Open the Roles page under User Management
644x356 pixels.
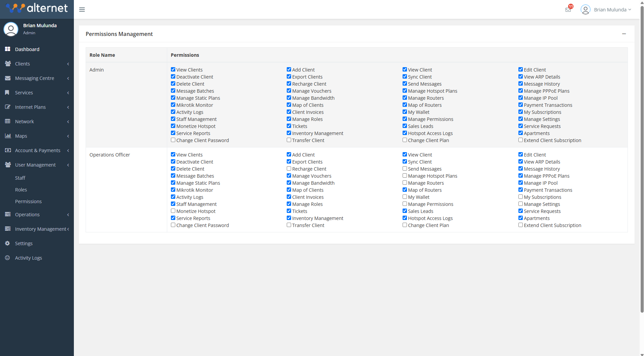point(21,189)
